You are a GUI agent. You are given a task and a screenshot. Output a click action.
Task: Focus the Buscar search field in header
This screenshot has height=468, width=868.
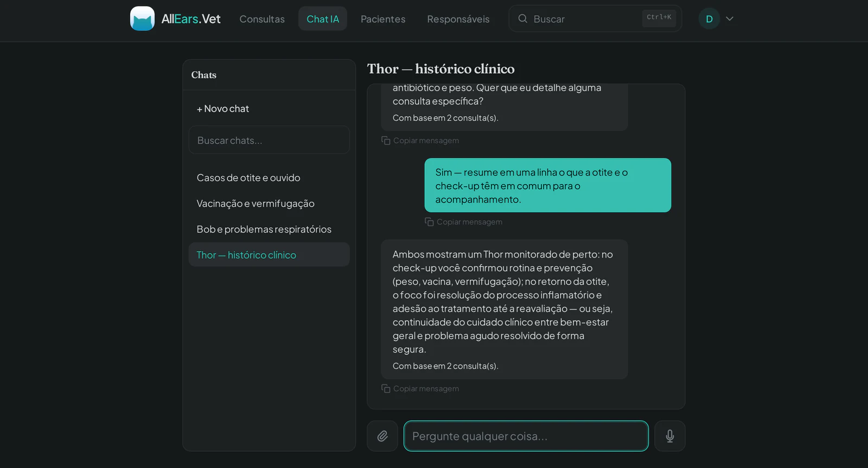[x=595, y=19]
